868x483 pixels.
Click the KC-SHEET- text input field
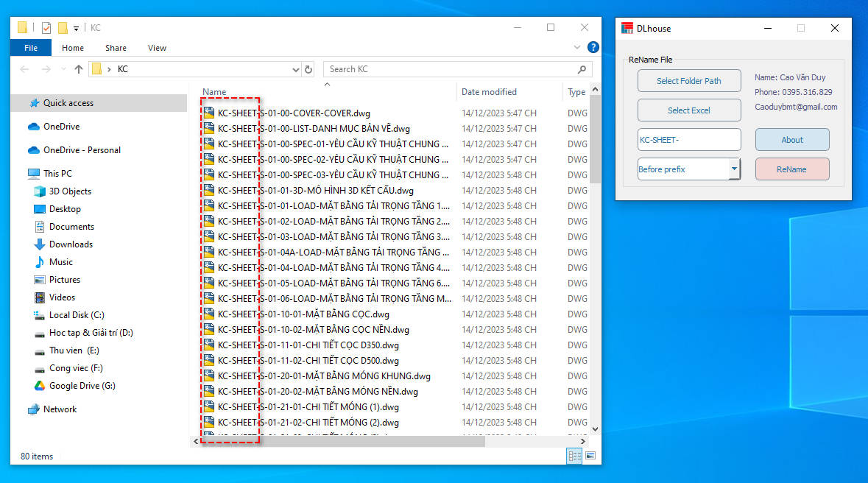click(689, 140)
